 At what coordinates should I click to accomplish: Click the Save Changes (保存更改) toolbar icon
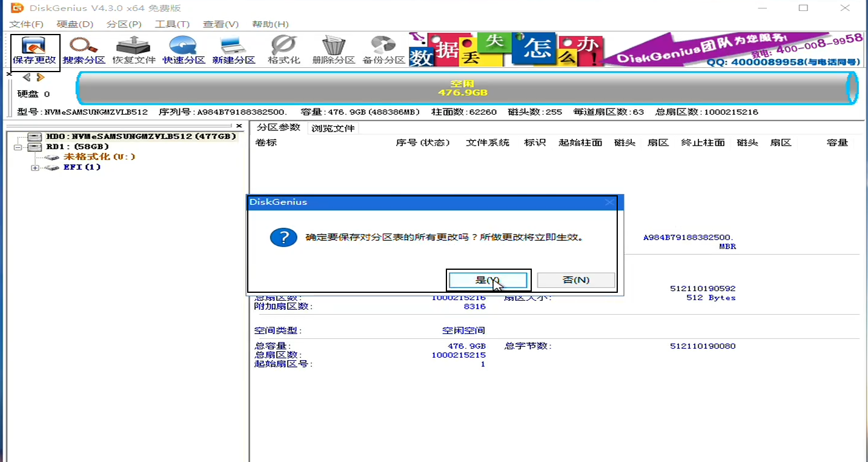[x=35, y=52]
